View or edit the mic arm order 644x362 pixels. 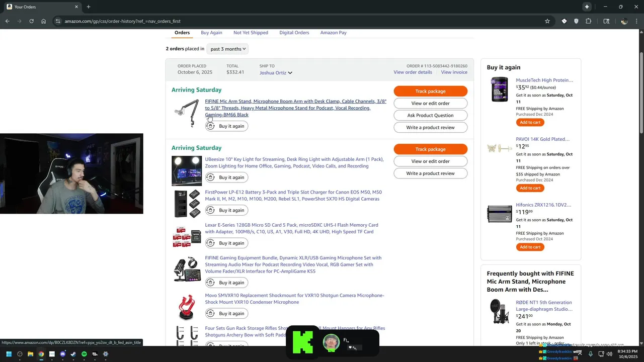pos(430,103)
